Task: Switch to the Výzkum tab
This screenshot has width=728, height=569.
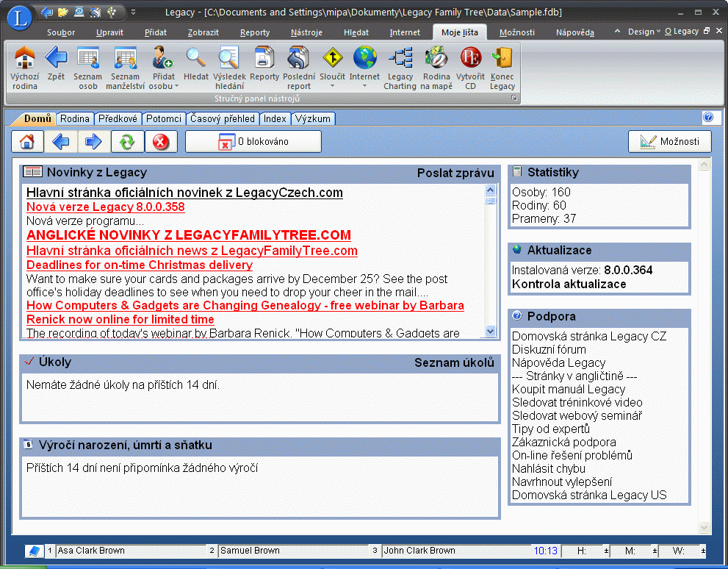Action: 313,119
